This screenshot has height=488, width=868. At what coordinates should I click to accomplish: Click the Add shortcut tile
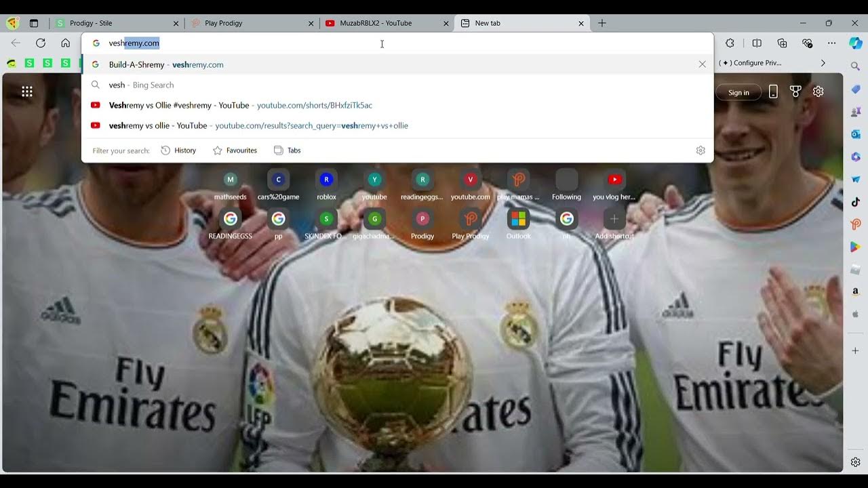pos(614,224)
